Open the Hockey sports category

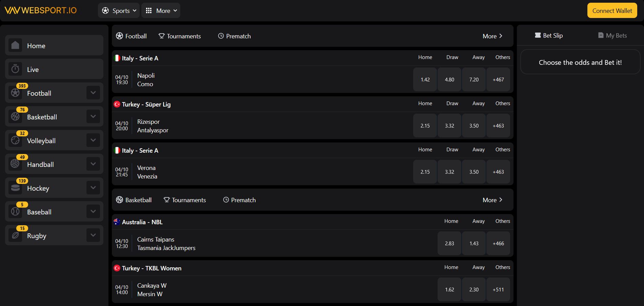point(15,188)
